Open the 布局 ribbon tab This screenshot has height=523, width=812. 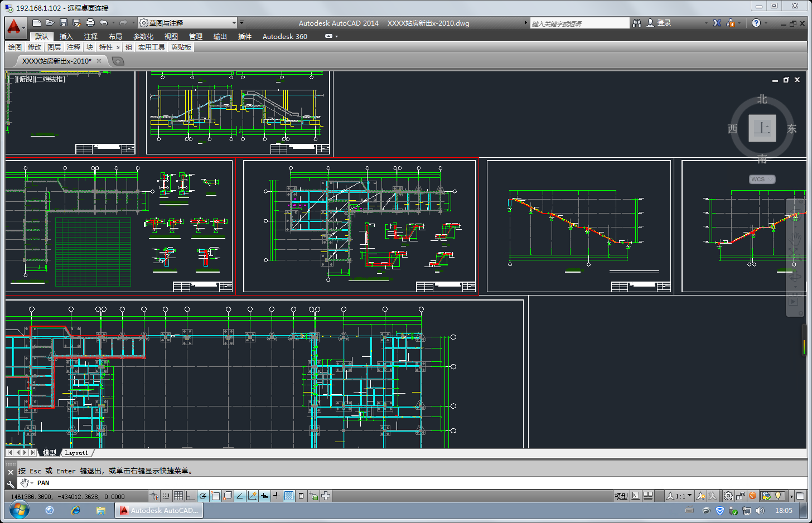click(x=115, y=36)
